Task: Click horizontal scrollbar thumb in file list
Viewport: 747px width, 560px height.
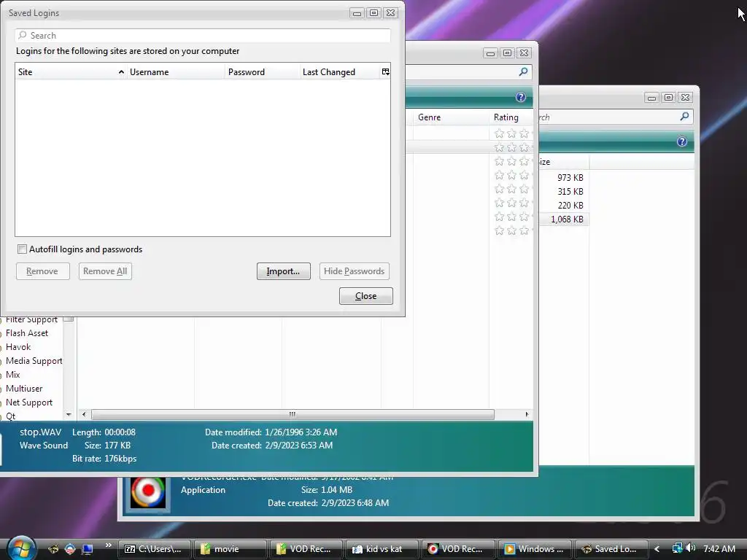Action: (x=293, y=414)
